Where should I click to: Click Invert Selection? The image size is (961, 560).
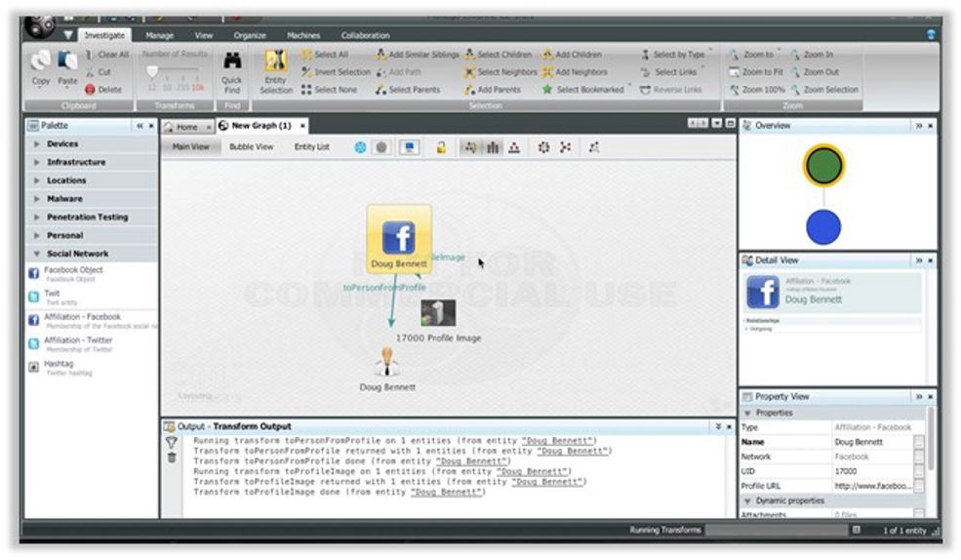[x=336, y=71]
